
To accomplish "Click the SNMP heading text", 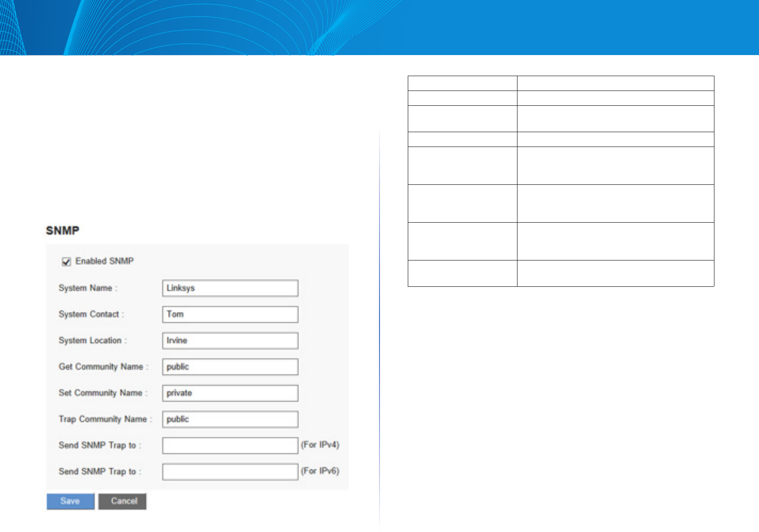I will pos(62,231).
